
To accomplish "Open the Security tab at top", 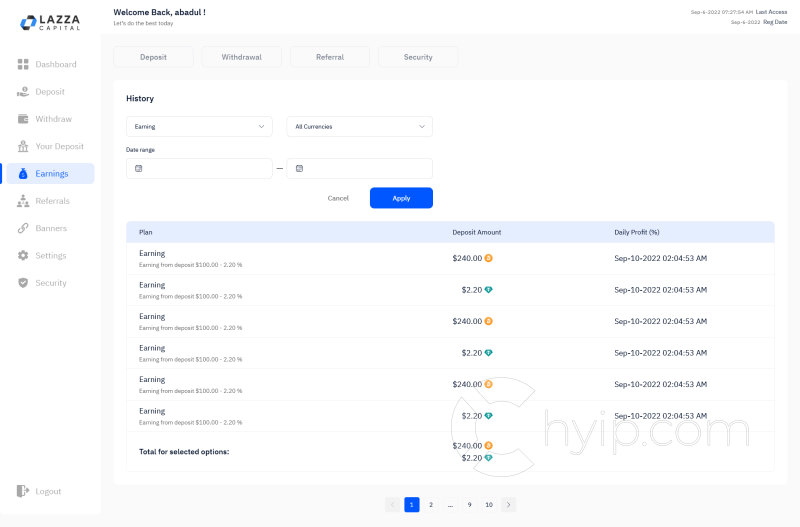I will coord(418,57).
